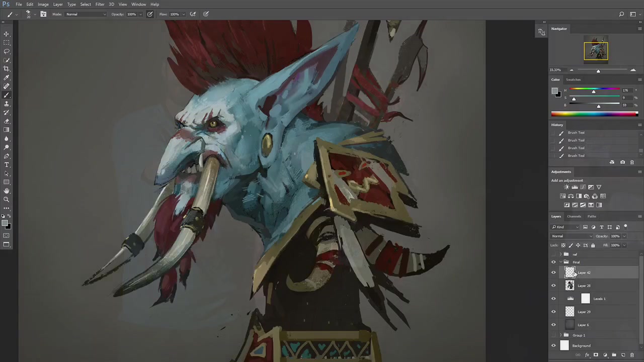Select the Clone Stamp tool
This screenshot has width=644, height=362.
[7, 104]
